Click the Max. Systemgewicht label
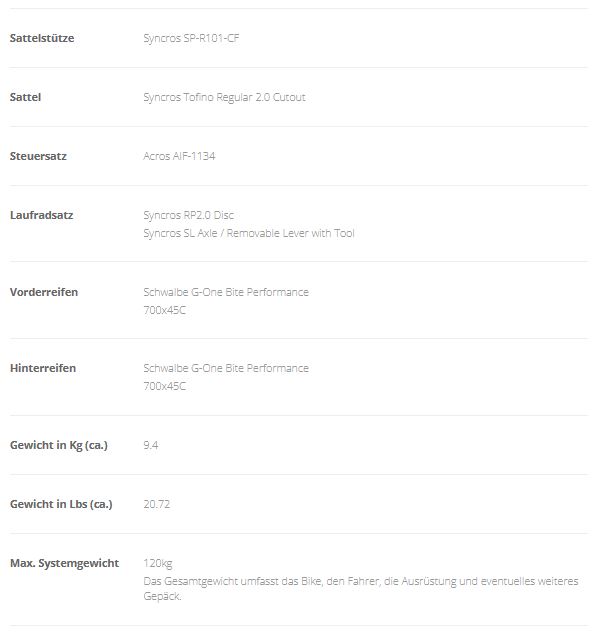 point(65,563)
